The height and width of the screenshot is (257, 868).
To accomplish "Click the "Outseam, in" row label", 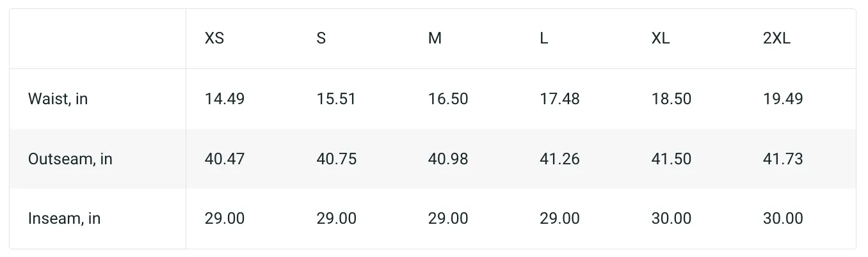I will 70,159.
